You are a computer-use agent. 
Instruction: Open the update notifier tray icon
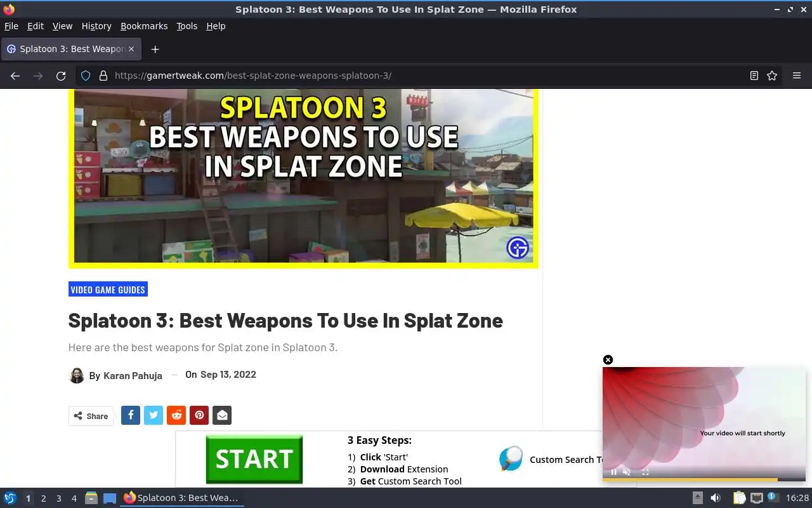(x=773, y=497)
